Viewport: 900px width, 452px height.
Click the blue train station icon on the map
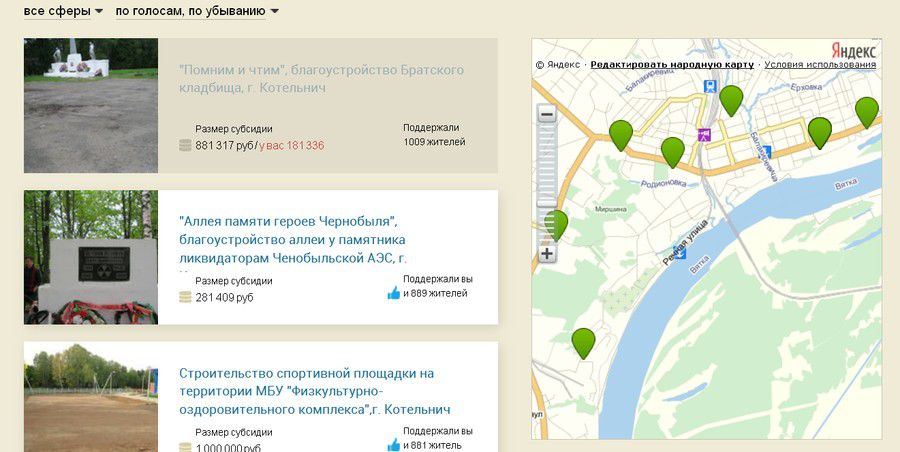(710, 87)
